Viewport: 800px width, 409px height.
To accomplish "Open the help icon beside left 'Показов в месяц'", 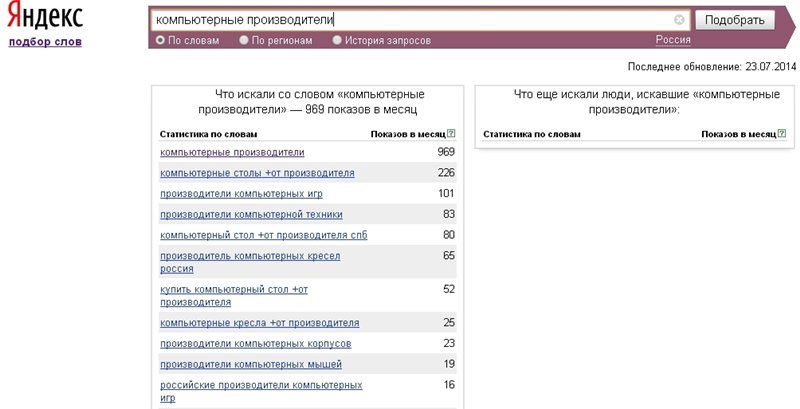I will click(451, 134).
